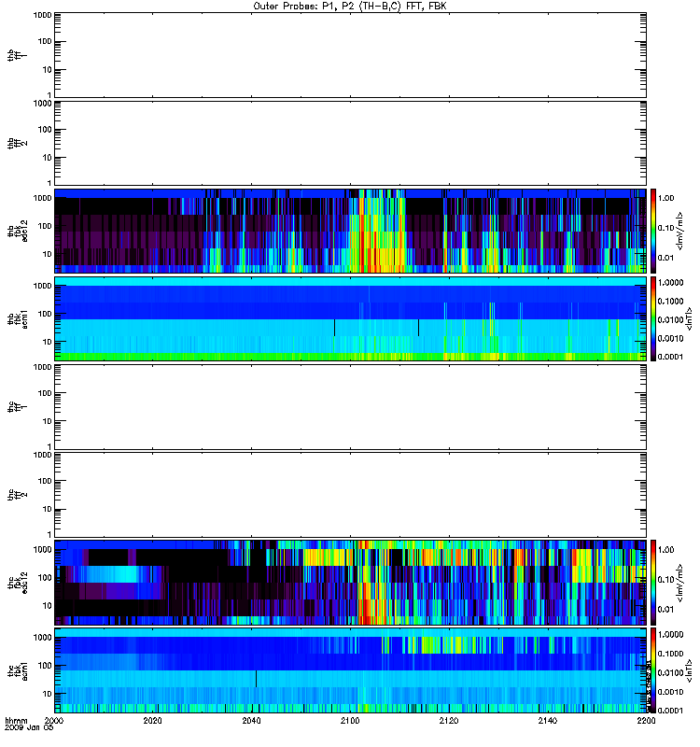Click the empty thc fff 2 panel
Image resolution: width=700 pixels, height=747 pixels.
click(350, 495)
